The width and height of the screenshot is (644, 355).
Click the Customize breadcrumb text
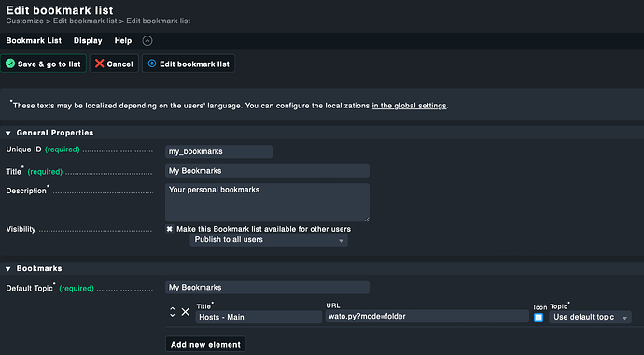click(24, 21)
